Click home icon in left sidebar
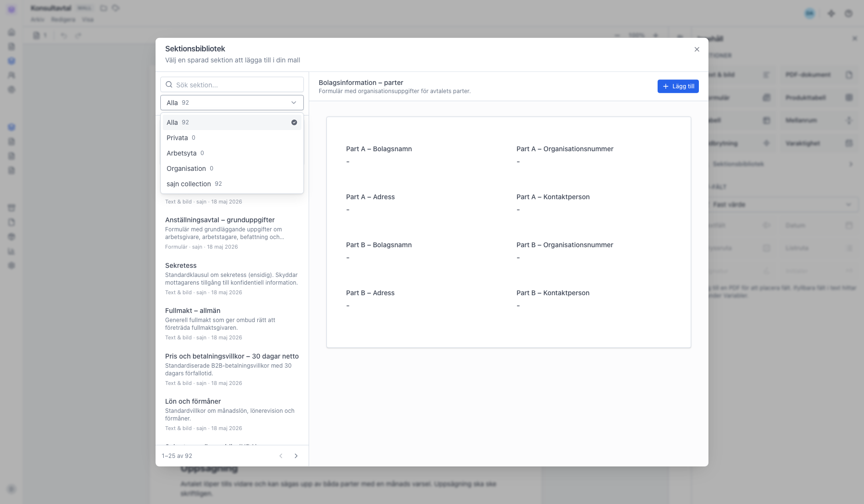 (x=12, y=32)
